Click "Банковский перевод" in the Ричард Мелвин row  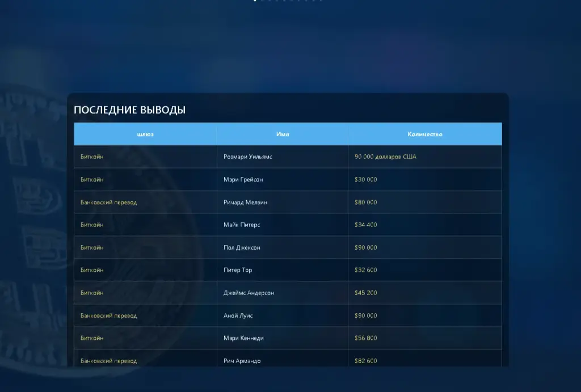coord(108,203)
